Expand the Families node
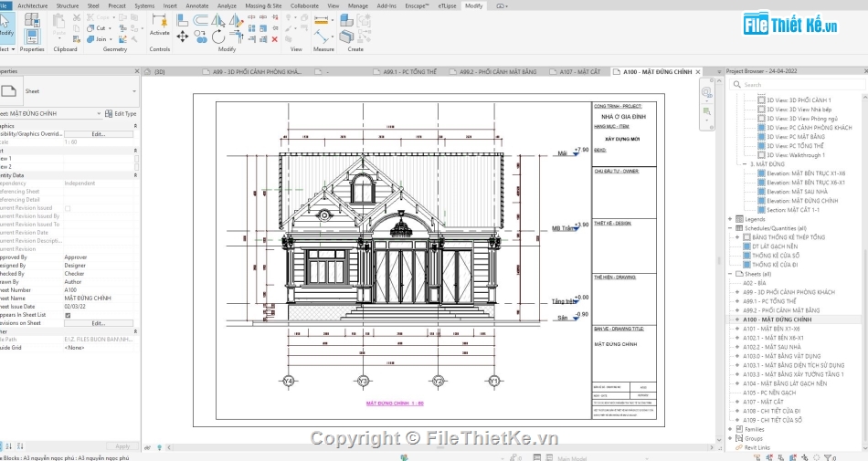Screen dimensions: 868x461 [730, 429]
